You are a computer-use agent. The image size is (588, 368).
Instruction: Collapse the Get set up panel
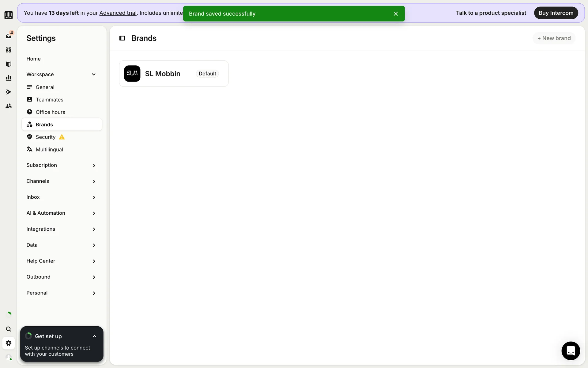(x=94, y=336)
